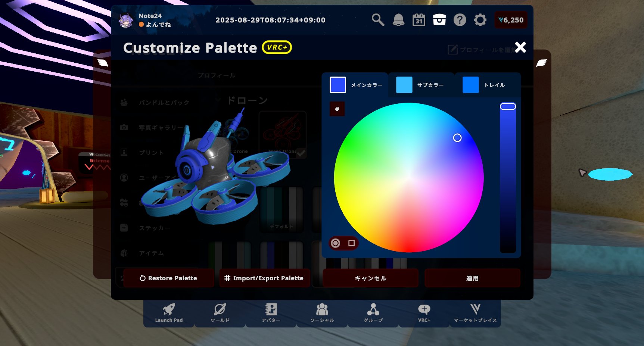Click Restore Palette button
The height and width of the screenshot is (346, 644).
click(168, 278)
